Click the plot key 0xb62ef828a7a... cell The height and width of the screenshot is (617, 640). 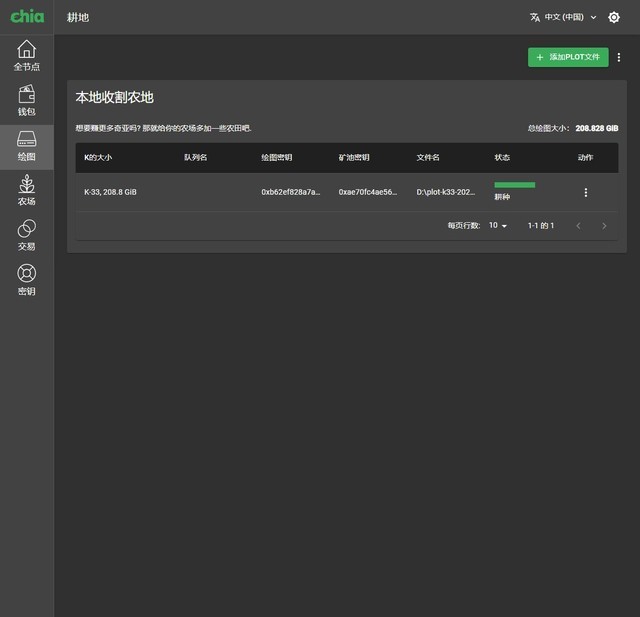pos(291,192)
